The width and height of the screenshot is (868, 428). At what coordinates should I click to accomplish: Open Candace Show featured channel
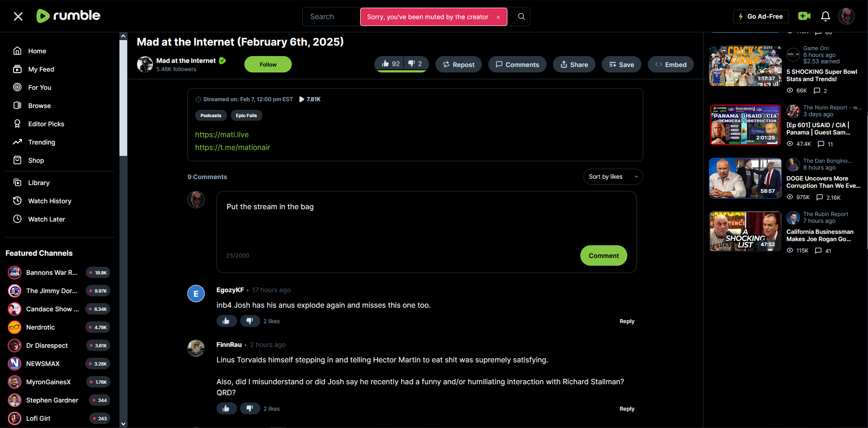59,309
